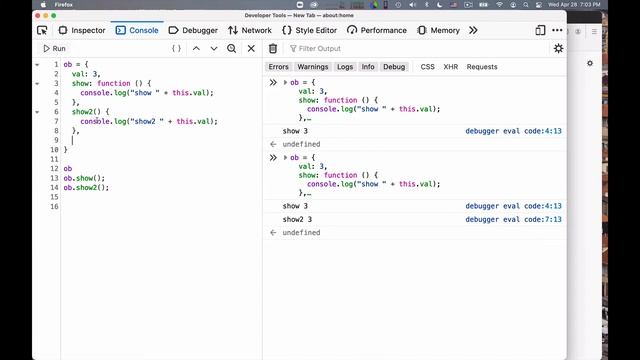
Task: Open debugger eval code:7:13 link
Action: click(513, 220)
